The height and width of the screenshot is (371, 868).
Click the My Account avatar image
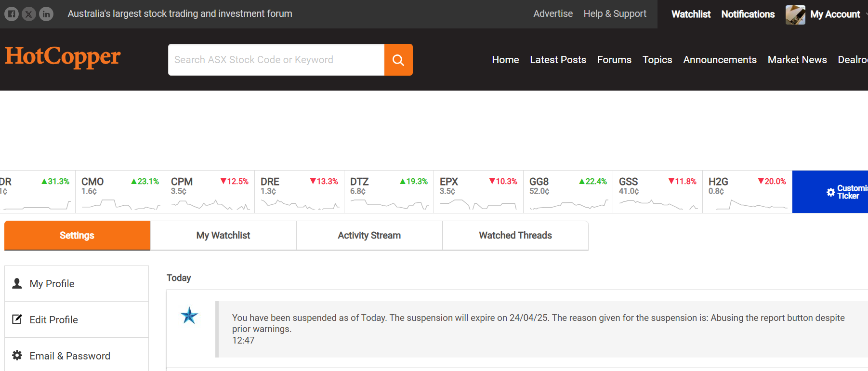coord(795,14)
